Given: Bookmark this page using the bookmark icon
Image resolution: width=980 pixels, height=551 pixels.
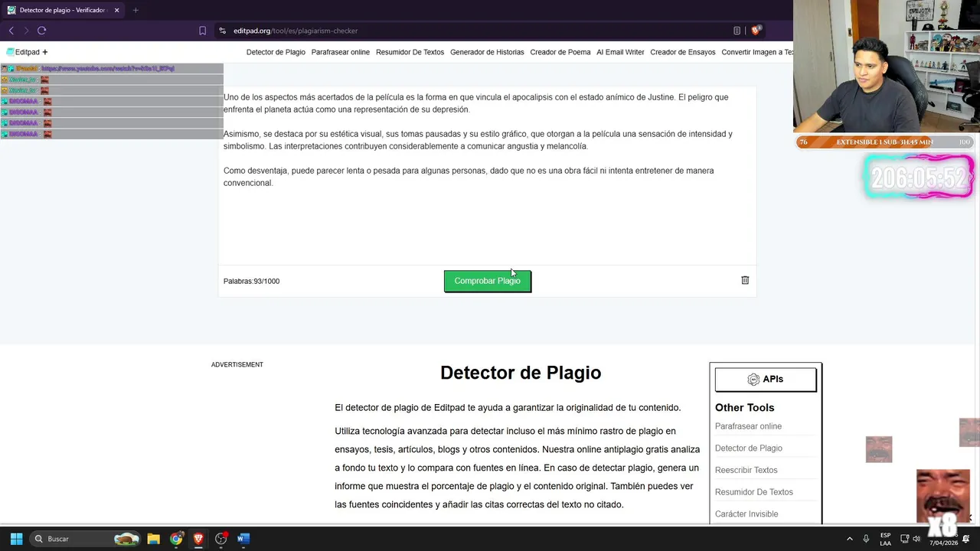Looking at the screenshot, I should pos(202,31).
